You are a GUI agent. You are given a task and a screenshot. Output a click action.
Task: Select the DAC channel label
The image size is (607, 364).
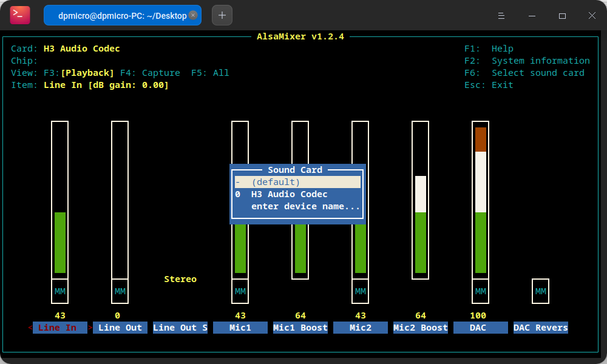[x=480, y=328]
